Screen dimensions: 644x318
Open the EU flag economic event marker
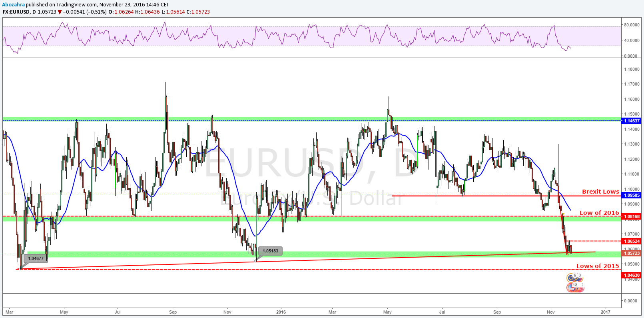pyautogui.click(x=572, y=277)
